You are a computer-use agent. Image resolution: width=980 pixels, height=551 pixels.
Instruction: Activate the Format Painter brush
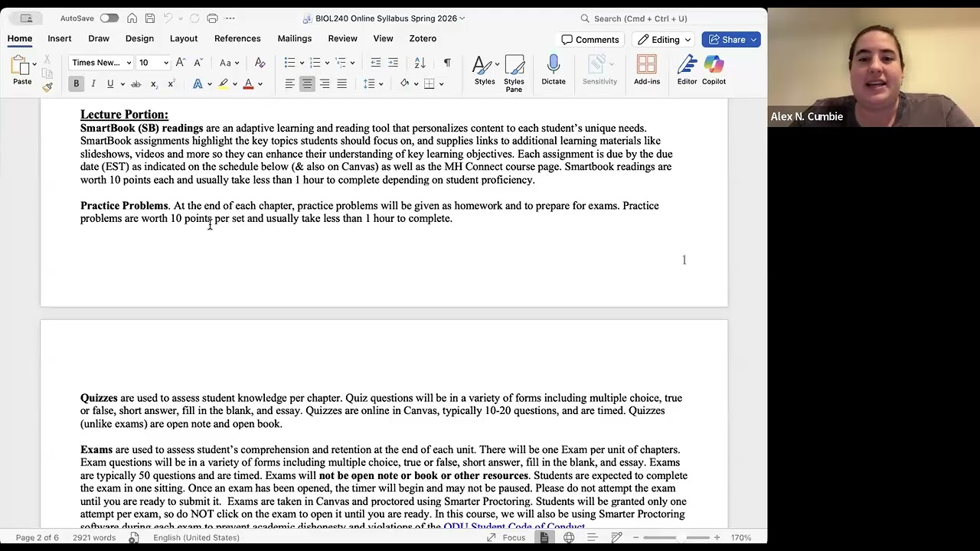point(47,87)
